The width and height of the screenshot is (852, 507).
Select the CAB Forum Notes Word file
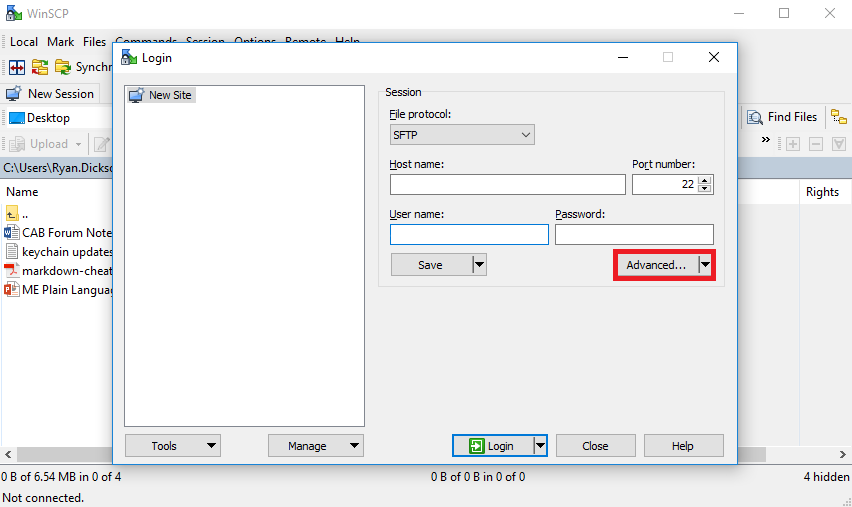tap(58, 233)
